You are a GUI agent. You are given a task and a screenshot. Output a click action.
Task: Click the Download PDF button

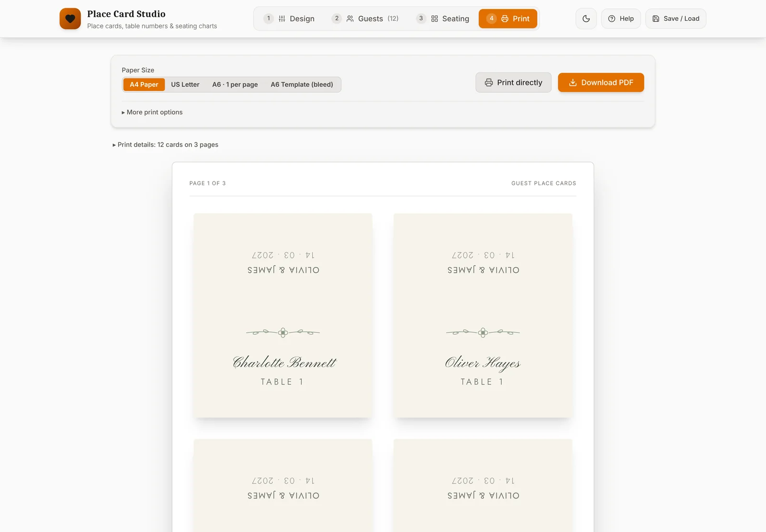coord(601,82)
